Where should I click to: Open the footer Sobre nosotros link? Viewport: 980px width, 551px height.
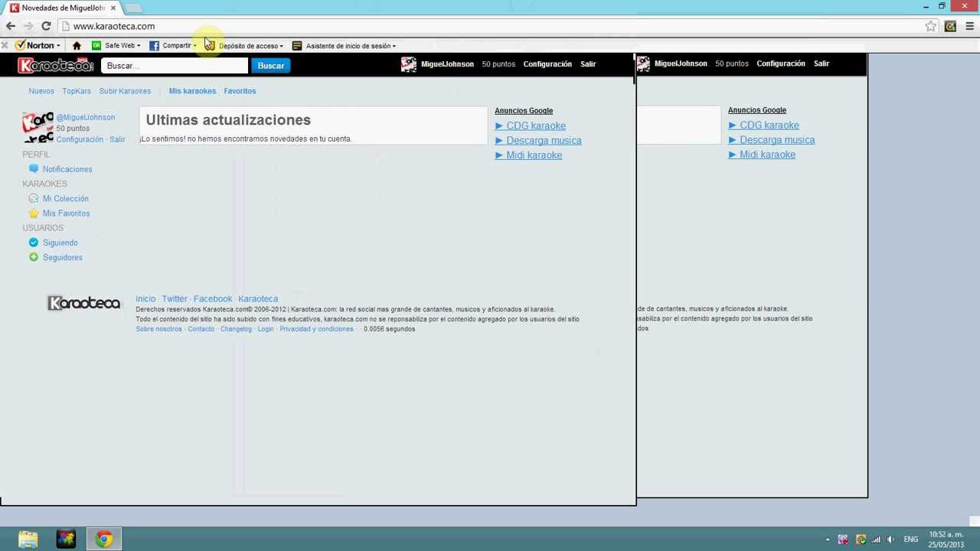point(158,329)
